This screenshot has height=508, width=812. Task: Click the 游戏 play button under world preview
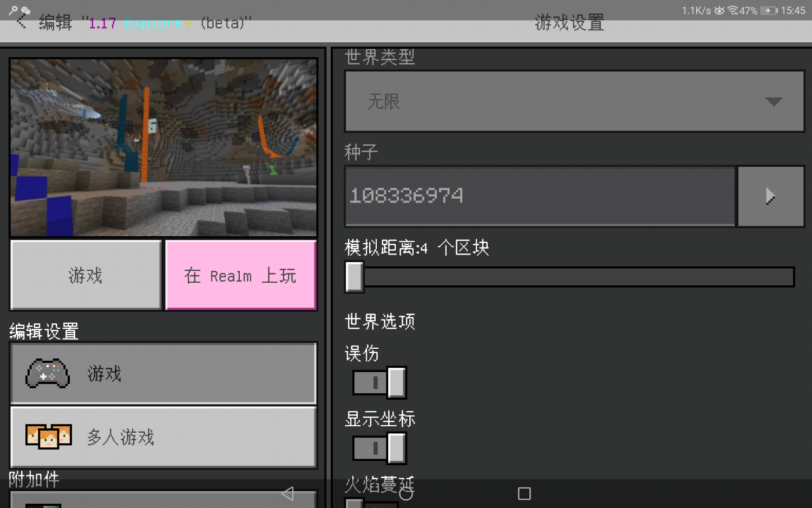pyautogui.click(x=86, y=275)
